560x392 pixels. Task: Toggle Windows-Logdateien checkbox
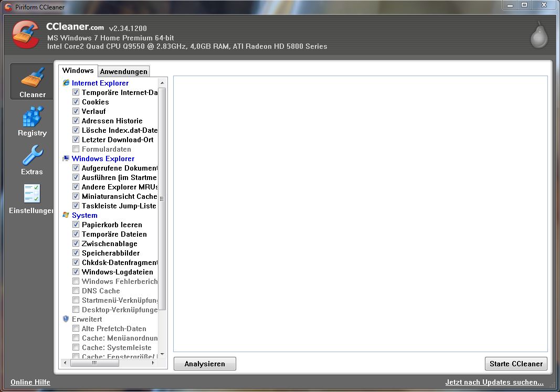point(76,272)
